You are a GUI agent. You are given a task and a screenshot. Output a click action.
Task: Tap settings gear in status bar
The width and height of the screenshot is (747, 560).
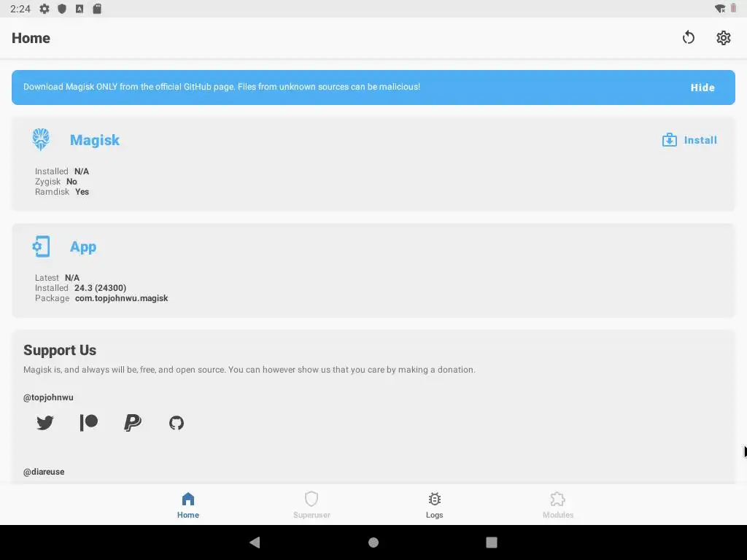click(x=44, y=9)
